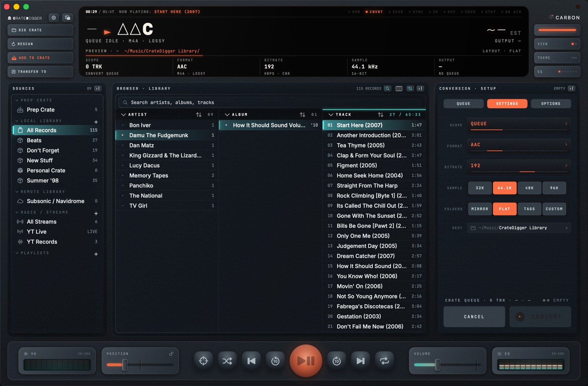Set folder layout to Mirror
Screen dimensions: 588x386
click(480, 209)
